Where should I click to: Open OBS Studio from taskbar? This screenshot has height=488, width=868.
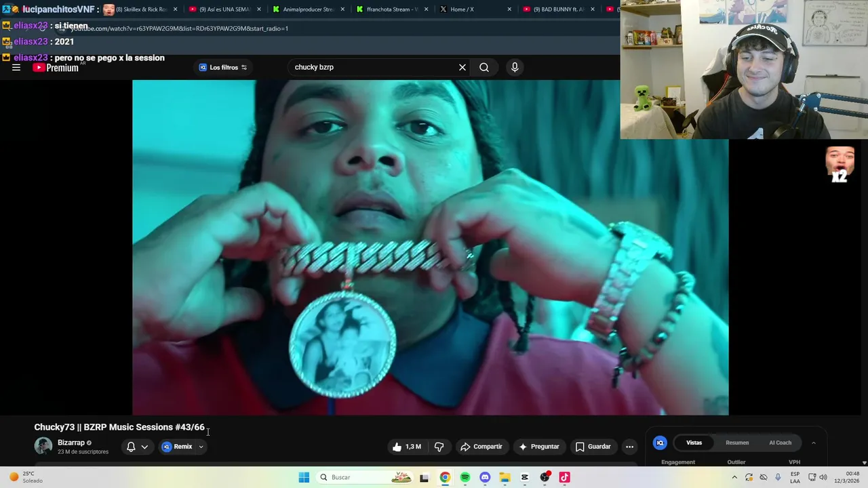(545, 477)
